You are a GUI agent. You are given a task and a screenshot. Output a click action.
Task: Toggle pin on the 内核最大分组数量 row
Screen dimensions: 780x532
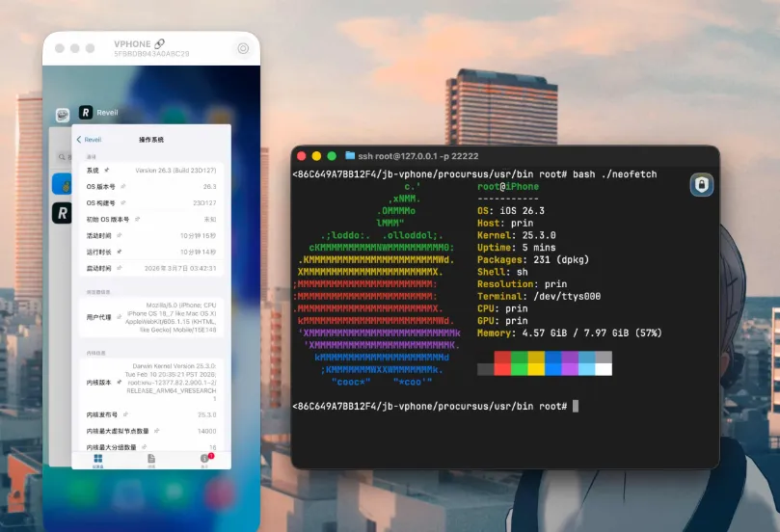pyautogui.click(x=145, y=447)
